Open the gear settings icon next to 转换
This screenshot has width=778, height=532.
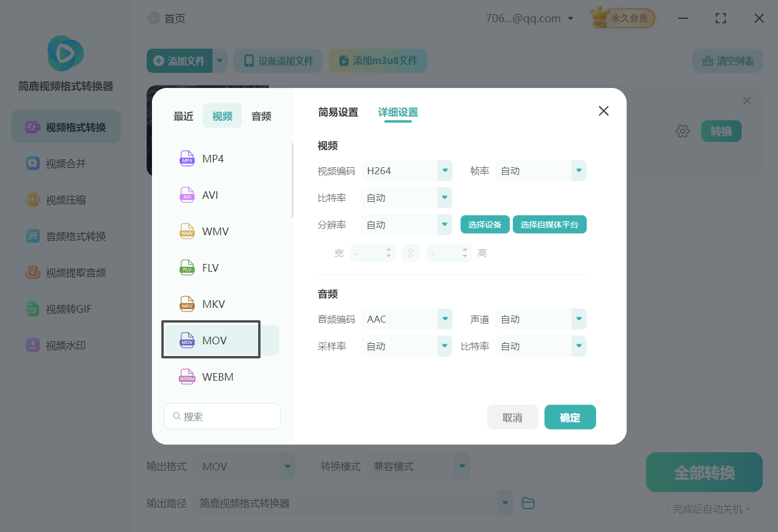point(682,131)
